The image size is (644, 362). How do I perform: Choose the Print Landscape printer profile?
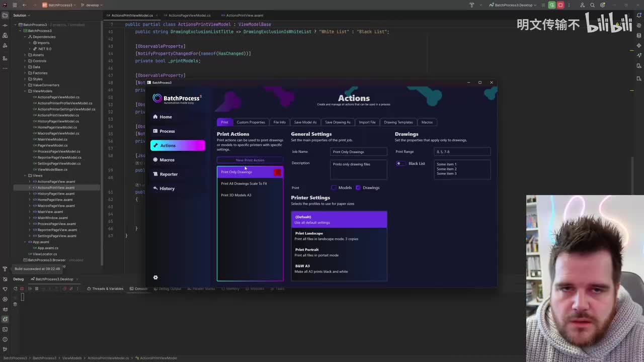click(x=339, y=236)
